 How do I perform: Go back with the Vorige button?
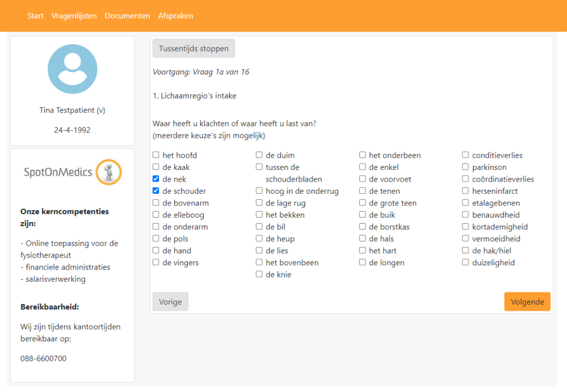(x=170, y=302)
